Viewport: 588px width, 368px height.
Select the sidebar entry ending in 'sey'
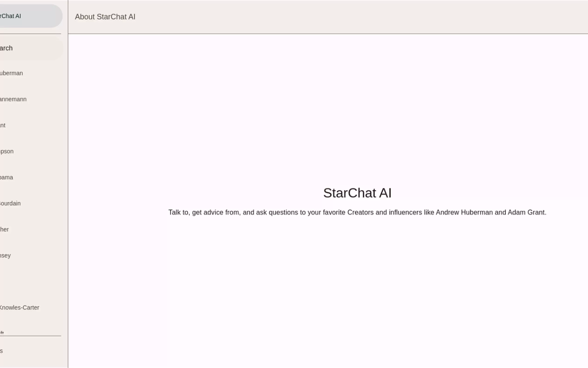click(x=5, y=256)
